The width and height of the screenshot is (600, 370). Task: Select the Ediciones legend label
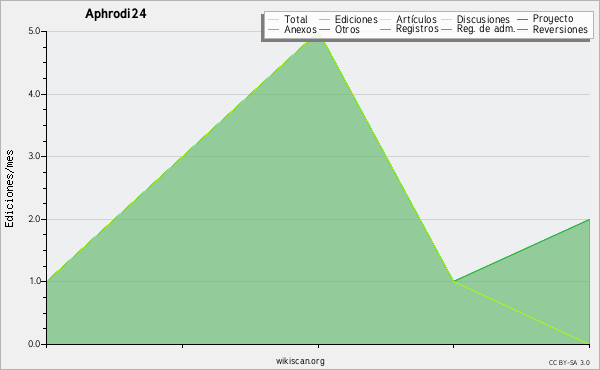pyautogui.click(x=356, y=19)
